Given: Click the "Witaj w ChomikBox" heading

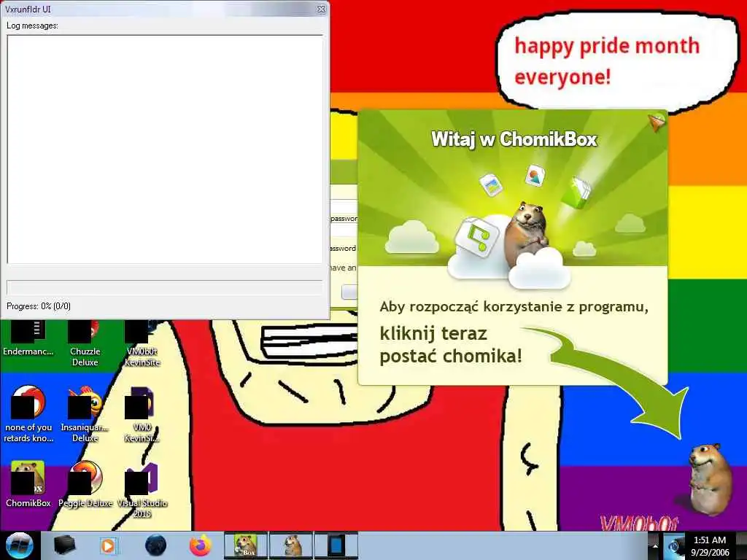Looking at the screenshot, I should (x=514, y=139).
